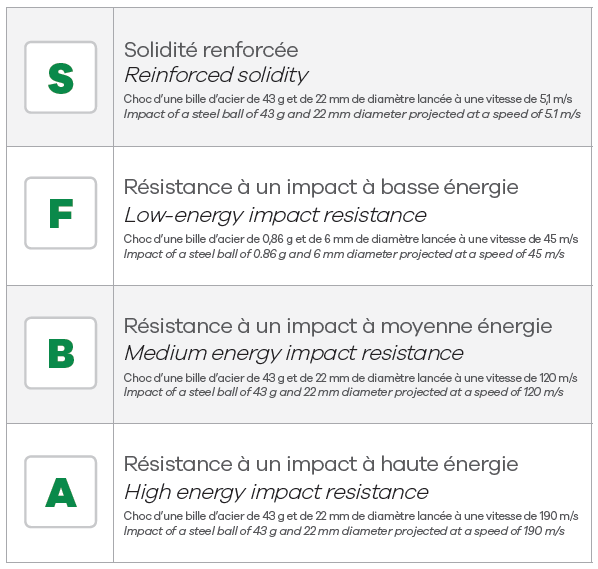Screen dimensions: 598x569
Task: Click French description mentioning 120 m/s
Action: click(350, 378)
